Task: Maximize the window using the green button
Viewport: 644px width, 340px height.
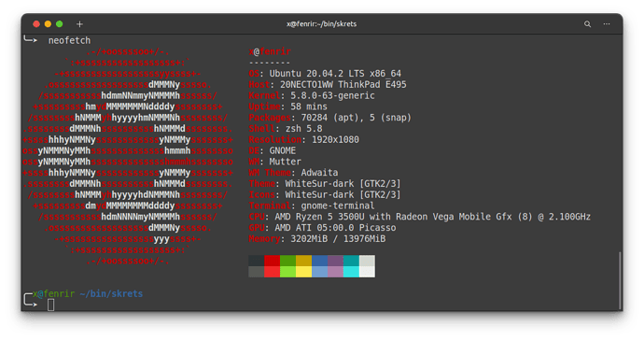Action: point(59,24)
